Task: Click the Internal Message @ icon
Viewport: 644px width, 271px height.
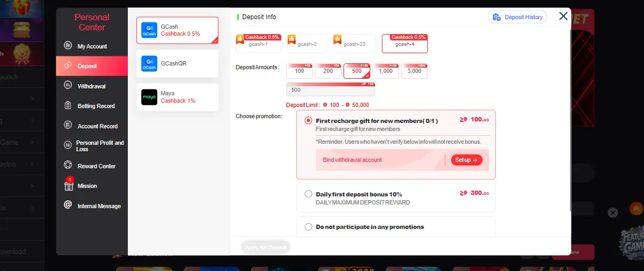Action: pos(68,205)
